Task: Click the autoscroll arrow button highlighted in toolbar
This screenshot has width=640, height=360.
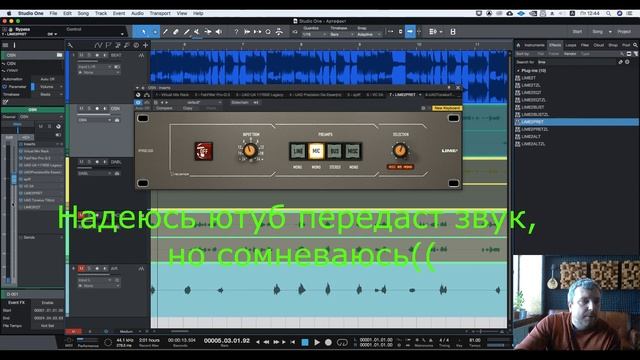Action: 410,32
